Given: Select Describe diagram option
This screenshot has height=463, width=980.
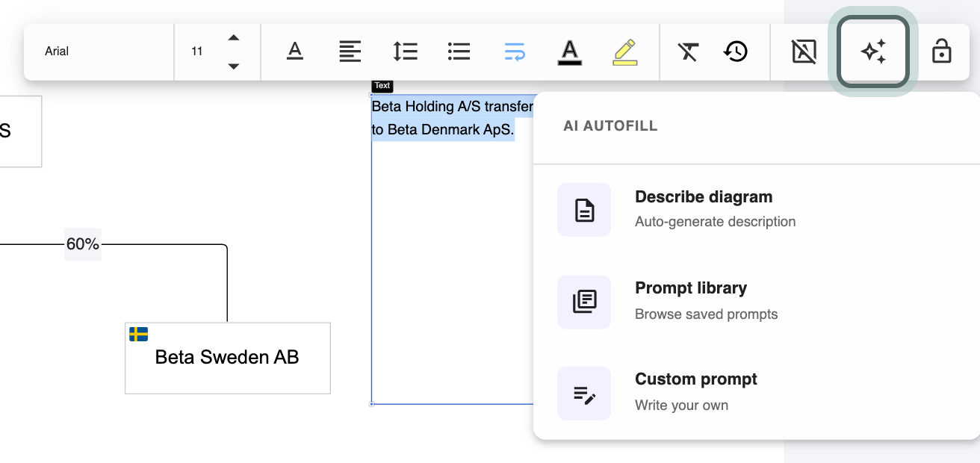Looking at the screenshot, I should click(756, 210).
